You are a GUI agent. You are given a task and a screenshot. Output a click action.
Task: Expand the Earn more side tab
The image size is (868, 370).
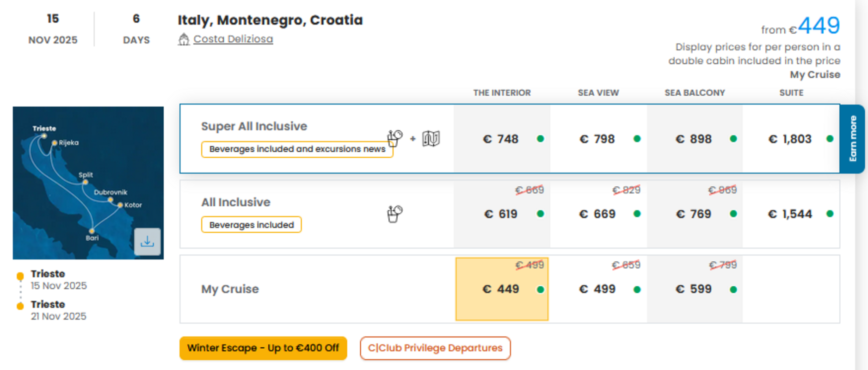point(852,139)
